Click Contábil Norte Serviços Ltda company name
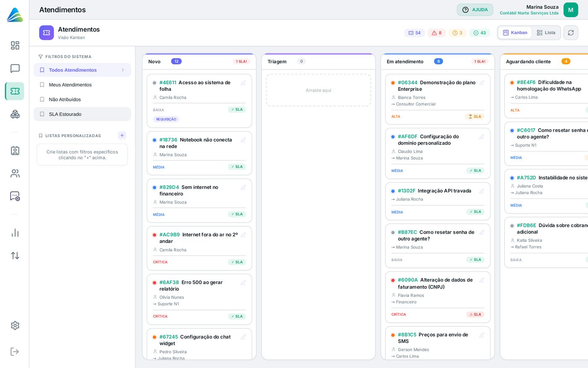This screenshot has height=368, width=588. 529,13
